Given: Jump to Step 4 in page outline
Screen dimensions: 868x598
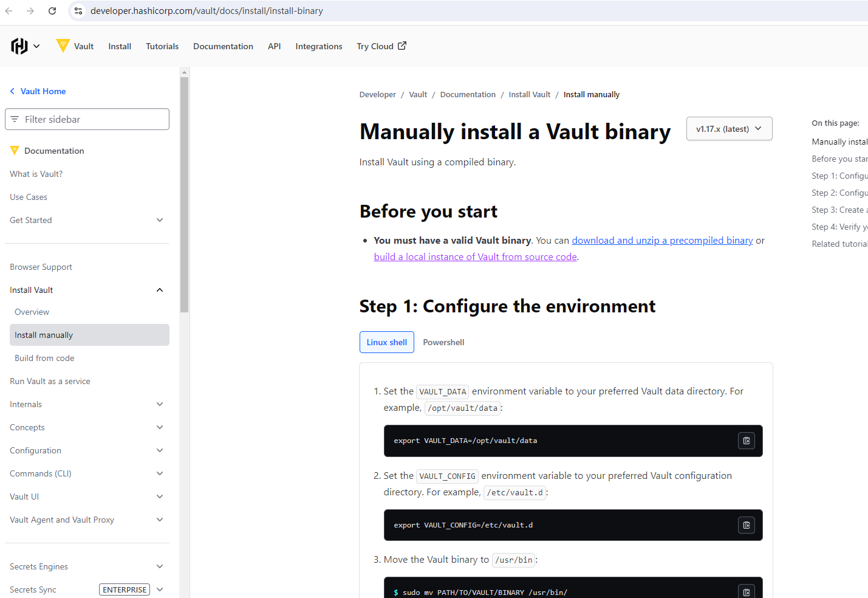Looking at the screenshot, I should (839, 227).
